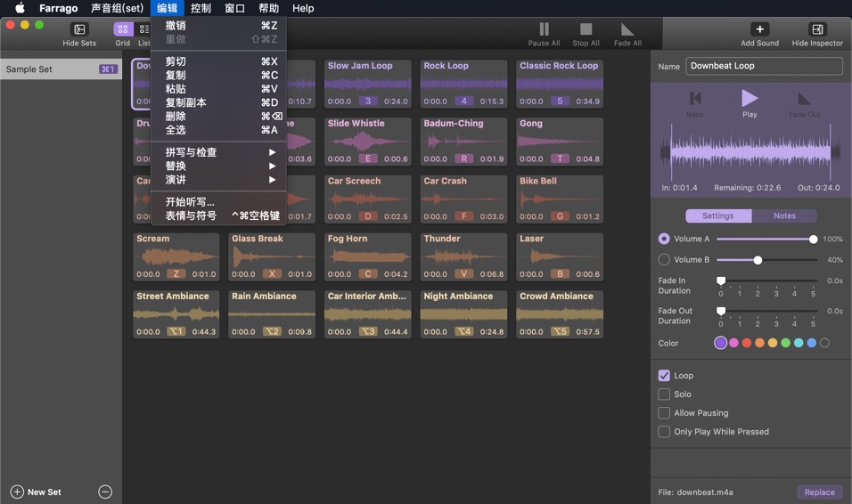Choose 剪切 from the edit menu
852x504 pixels.
pos(218,61)
